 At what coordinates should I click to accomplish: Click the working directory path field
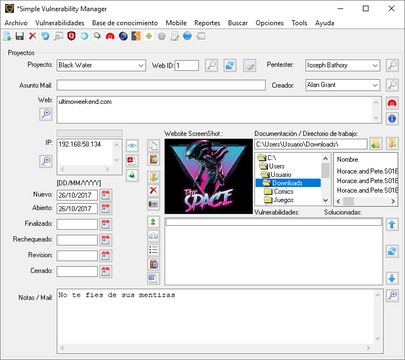[311, 144]
